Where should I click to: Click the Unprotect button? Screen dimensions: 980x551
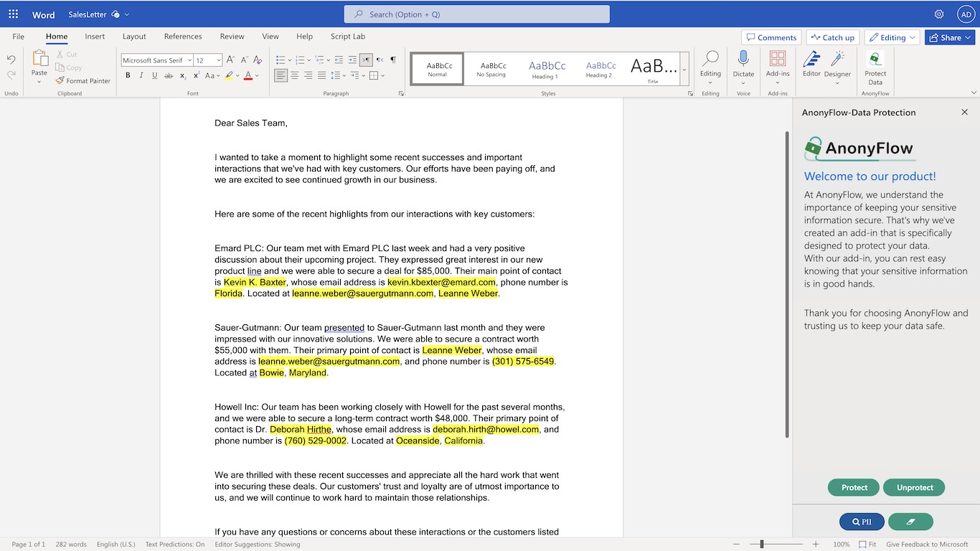(915, 487)
